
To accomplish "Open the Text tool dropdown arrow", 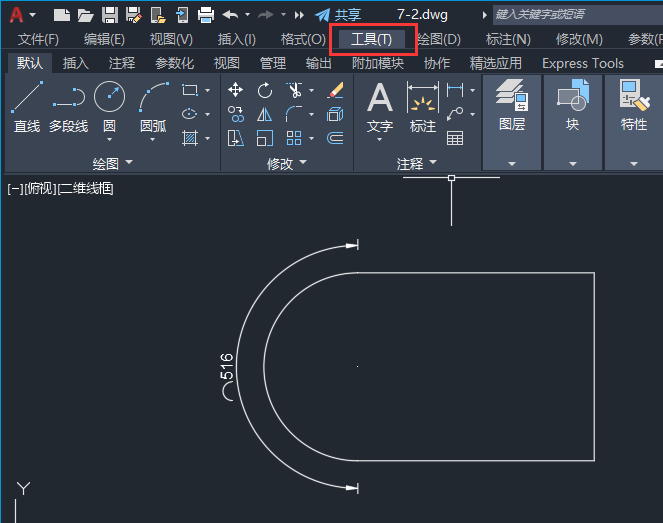I will pos(379,140).
